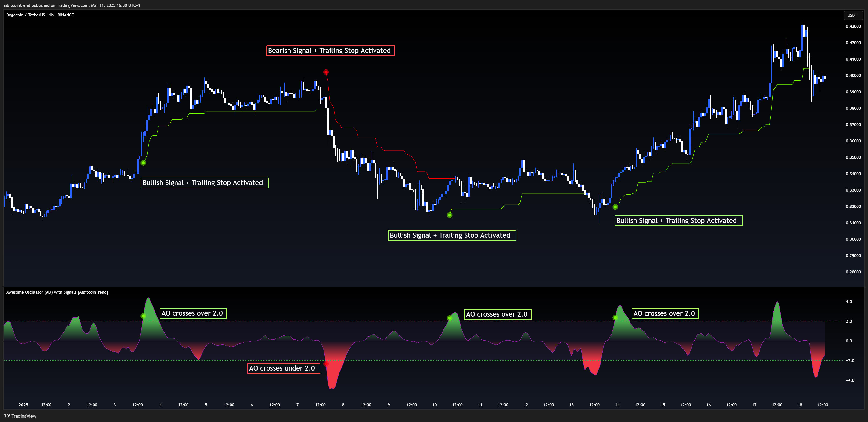868x422 pixels.
Task: Click date 18 on the time axis
Action: (800, 405)
